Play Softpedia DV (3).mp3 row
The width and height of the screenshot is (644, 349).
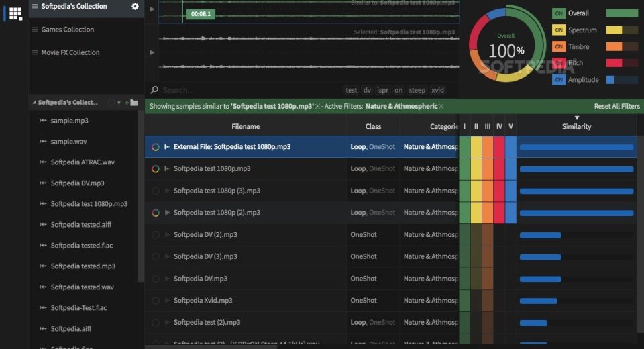tap(167, 256)
